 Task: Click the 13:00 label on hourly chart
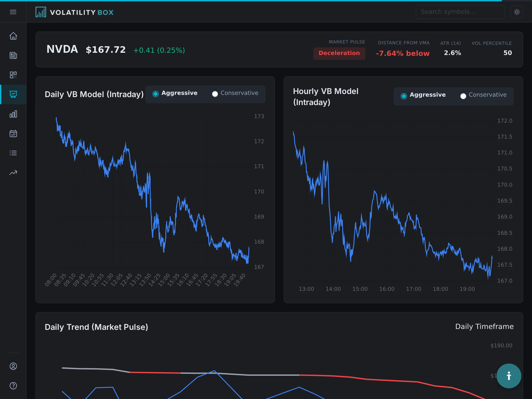coord(306,289)
